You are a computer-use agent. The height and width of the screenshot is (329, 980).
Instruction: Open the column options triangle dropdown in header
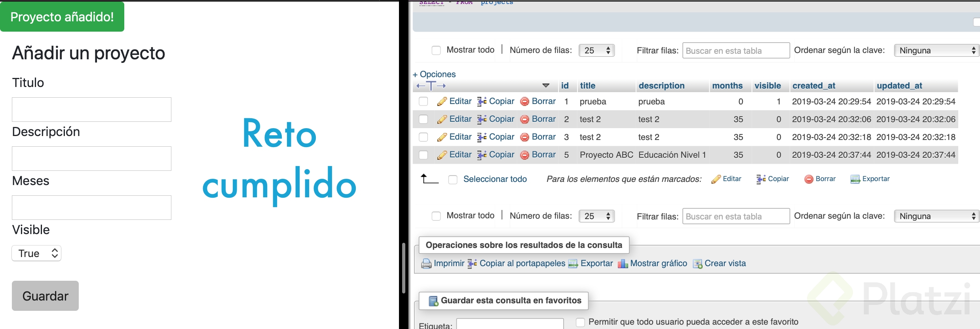coord(546,85)
